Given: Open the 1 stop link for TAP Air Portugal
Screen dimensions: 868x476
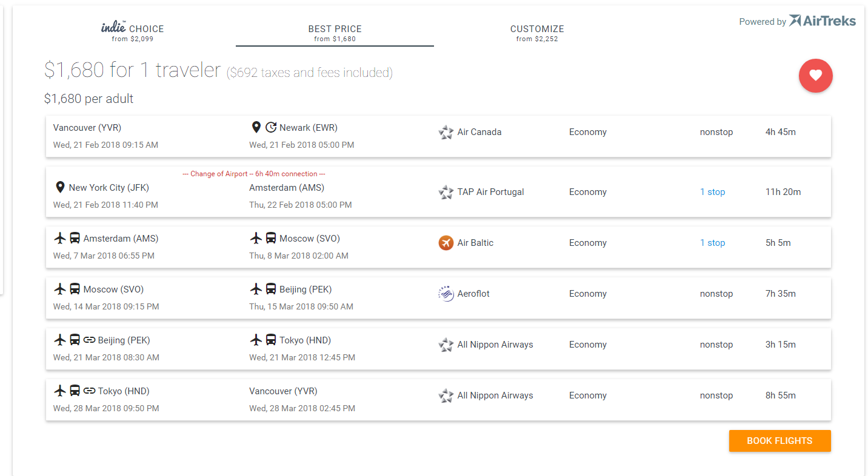Looking at the screenshot, I should click(712, 192).
